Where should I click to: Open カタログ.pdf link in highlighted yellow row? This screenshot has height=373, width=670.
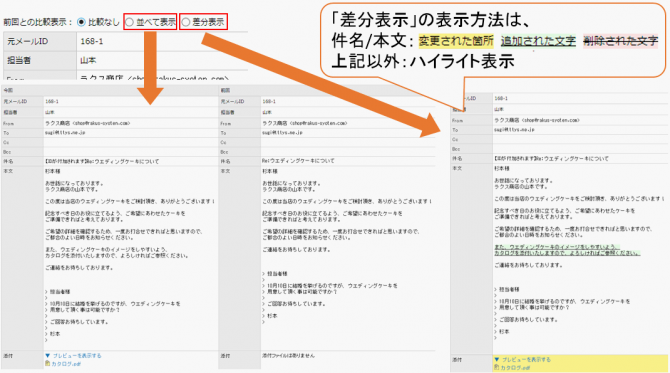(515, 368)
